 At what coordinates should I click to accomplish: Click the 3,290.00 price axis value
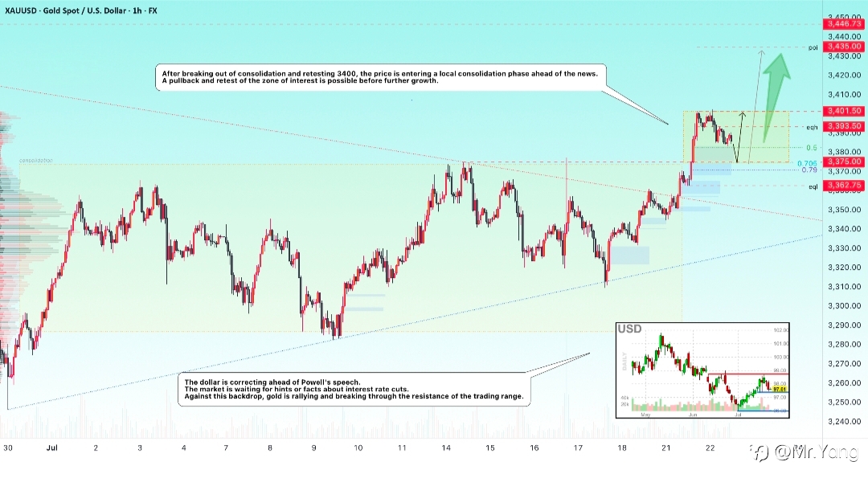(844, 325)
